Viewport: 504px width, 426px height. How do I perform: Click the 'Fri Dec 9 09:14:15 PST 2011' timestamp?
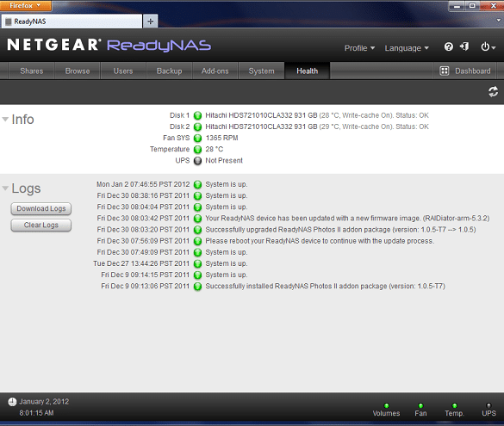[146, 275]
